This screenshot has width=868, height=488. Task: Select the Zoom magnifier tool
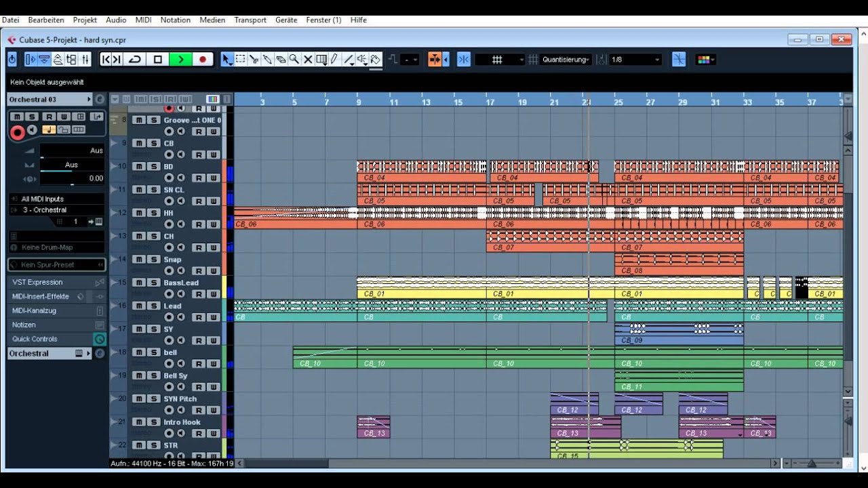coord(294,60)
